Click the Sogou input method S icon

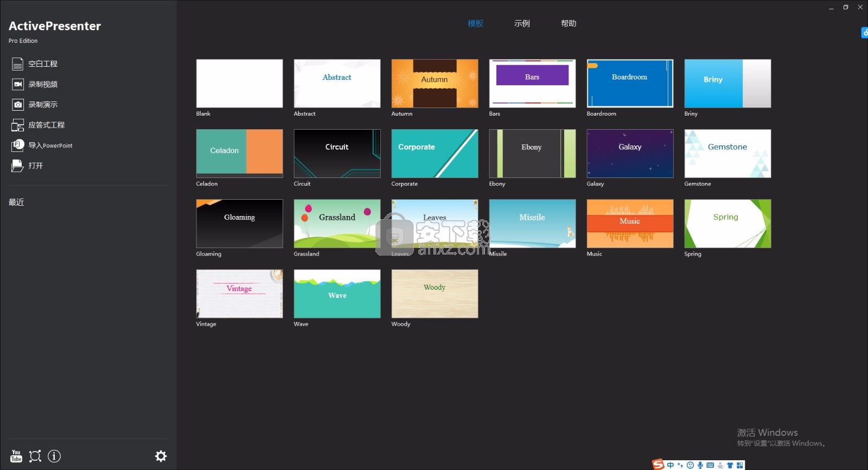click(x=658, y=465)
